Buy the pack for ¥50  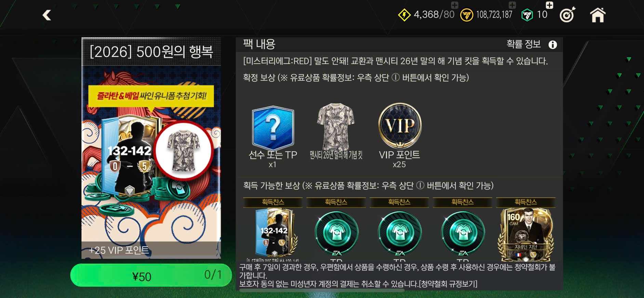pos(151,275)
